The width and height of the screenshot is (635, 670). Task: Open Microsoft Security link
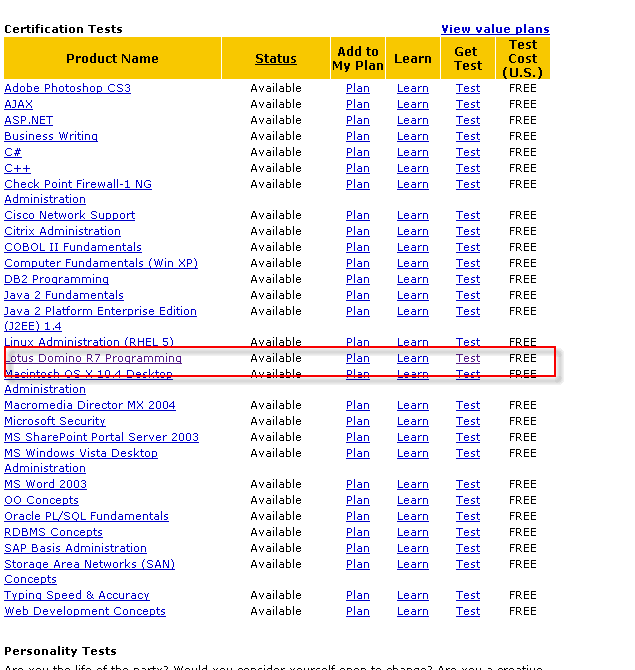click(x=55, y=421)
